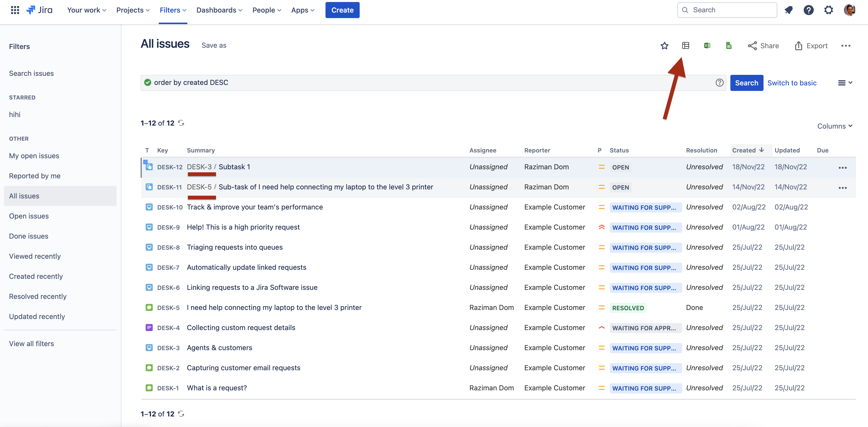Viewport: 868px width, 427px height.
Task: Star this filter using the star icon
Action: (x=664, y=45)
